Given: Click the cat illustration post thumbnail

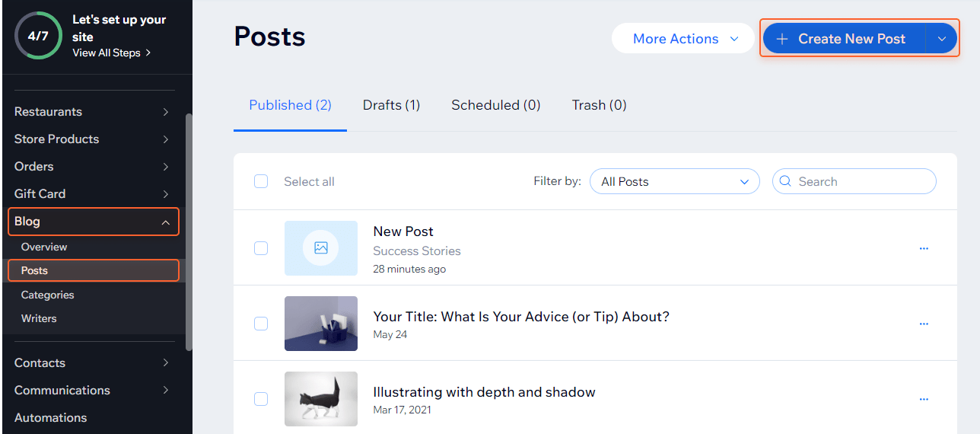Looking at the screenshot, I should (321, 399).
